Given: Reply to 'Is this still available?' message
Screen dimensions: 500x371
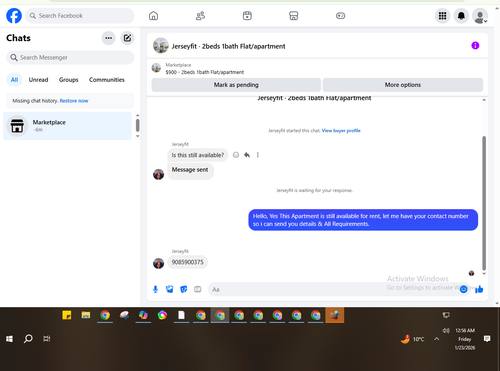Looking at the screenshot, I should tap(247, 155).
